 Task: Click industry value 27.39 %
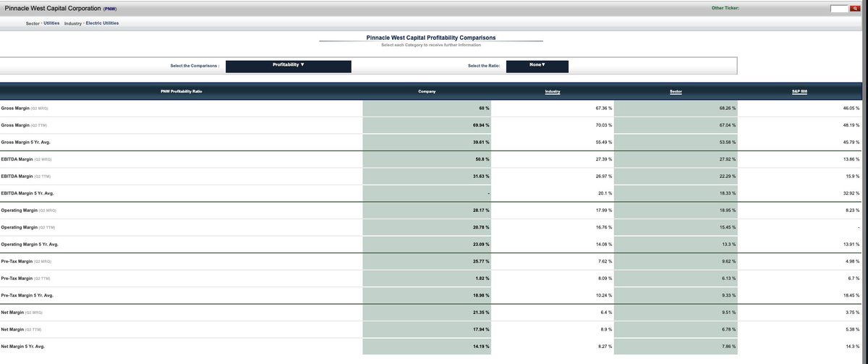(604, 159)
